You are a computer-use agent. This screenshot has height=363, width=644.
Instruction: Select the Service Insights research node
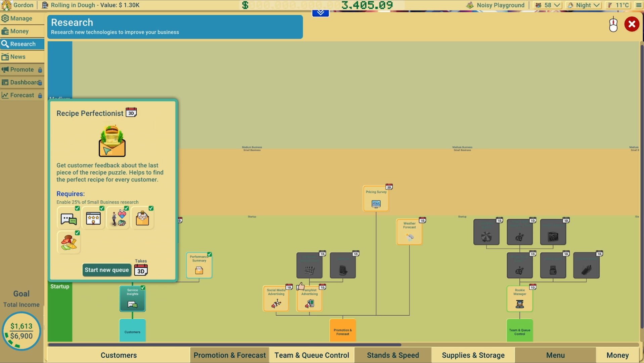pos(132,298)
